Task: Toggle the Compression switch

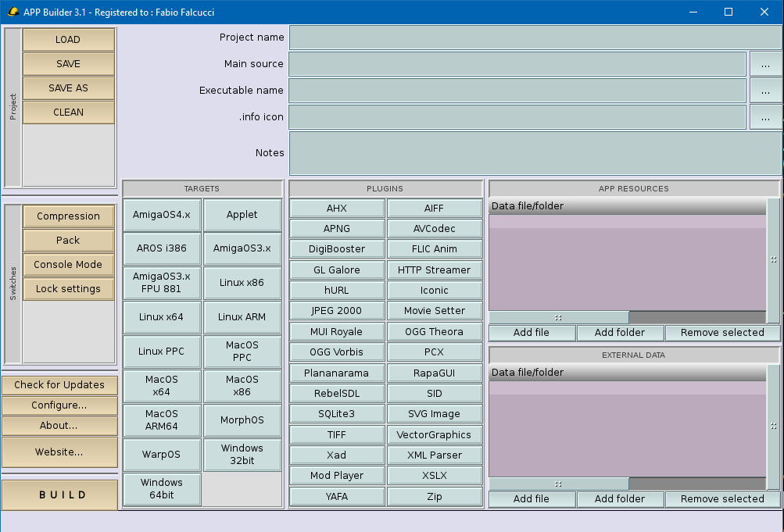Action: pos(68,216)
